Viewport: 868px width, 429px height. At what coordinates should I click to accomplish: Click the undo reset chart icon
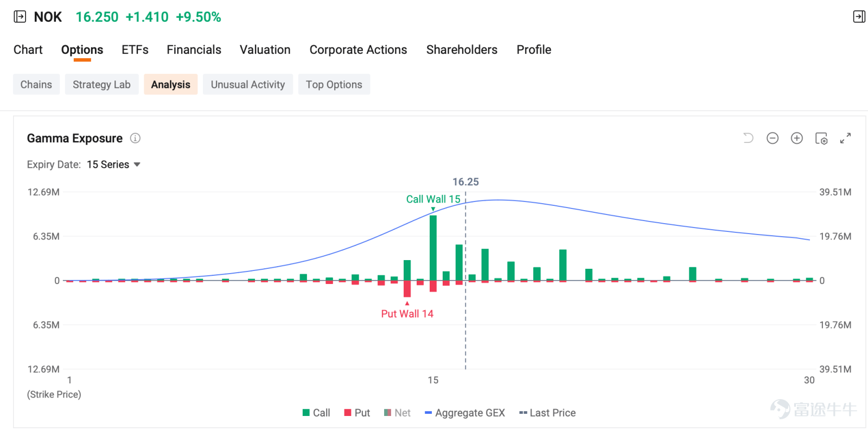(748, 138)
